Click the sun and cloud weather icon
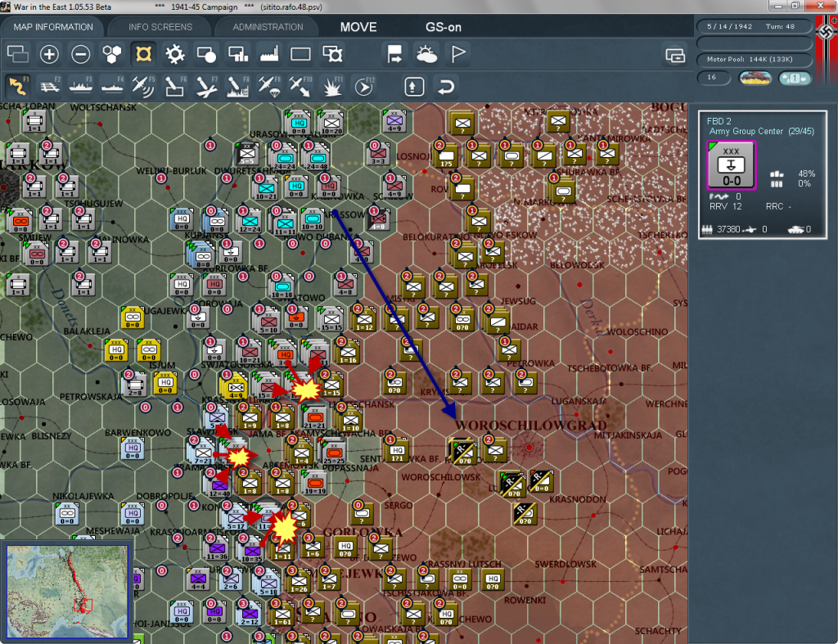The image size is (838, 644). tap(426, 54)
